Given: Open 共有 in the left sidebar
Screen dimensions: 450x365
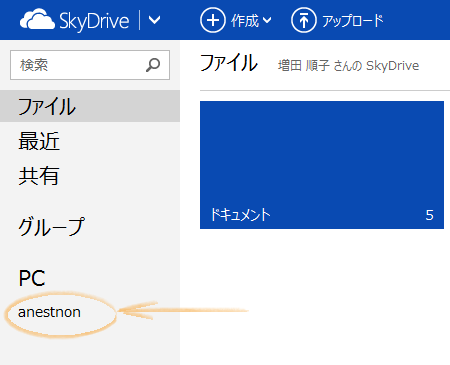Looking at the screenshot, I should 39,176.
